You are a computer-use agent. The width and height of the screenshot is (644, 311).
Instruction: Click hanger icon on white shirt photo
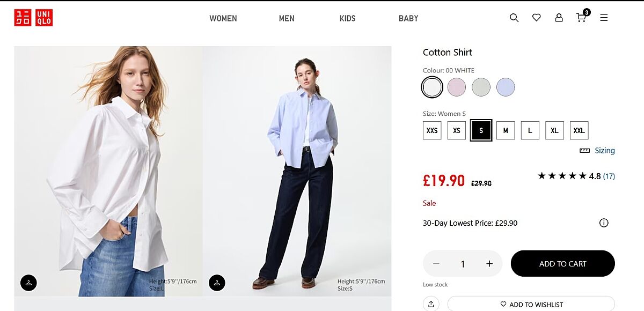pos(28,283)
